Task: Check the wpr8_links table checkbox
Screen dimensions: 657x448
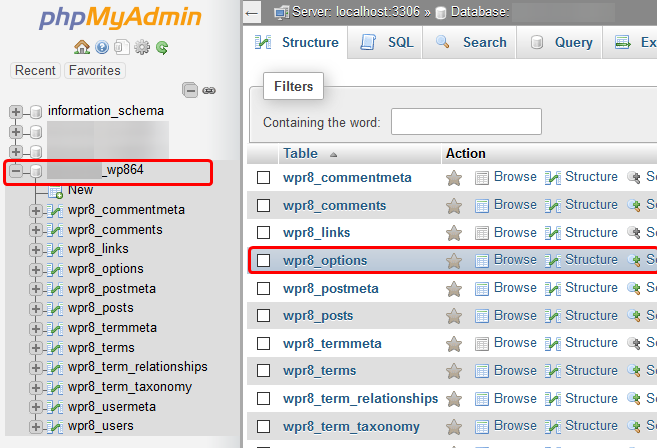Action: click(x=263, y=233)
